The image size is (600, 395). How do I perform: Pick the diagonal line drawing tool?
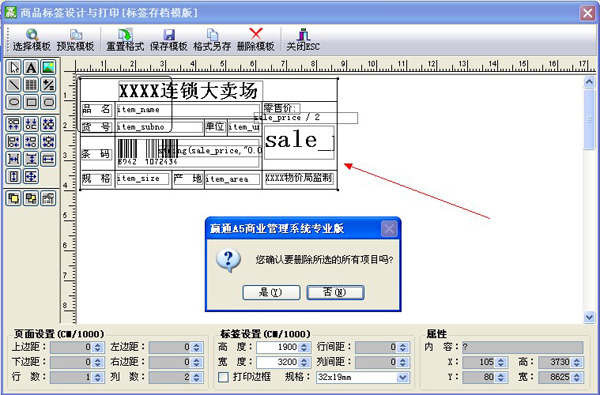pyautogui.click(x=14, y=85)
